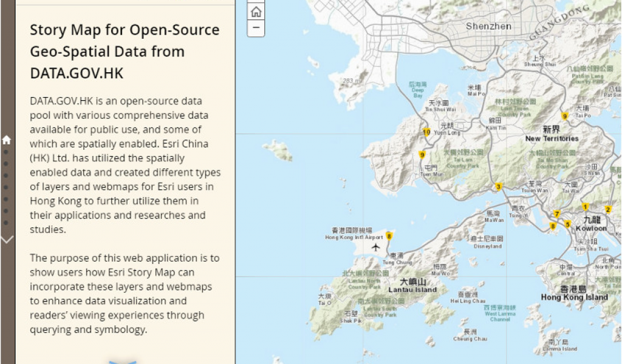
Task: Open yellow marker 9 near Tuen Mun
Action: tap(422, 155)
